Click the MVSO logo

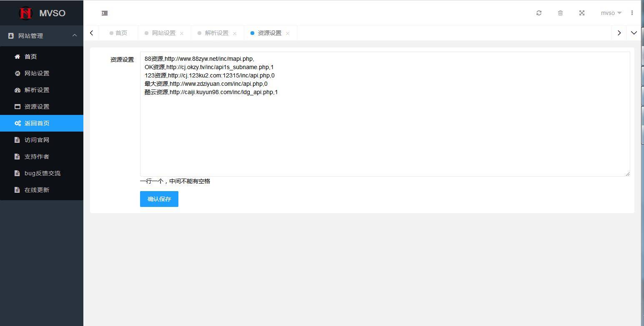coord(42,13)
